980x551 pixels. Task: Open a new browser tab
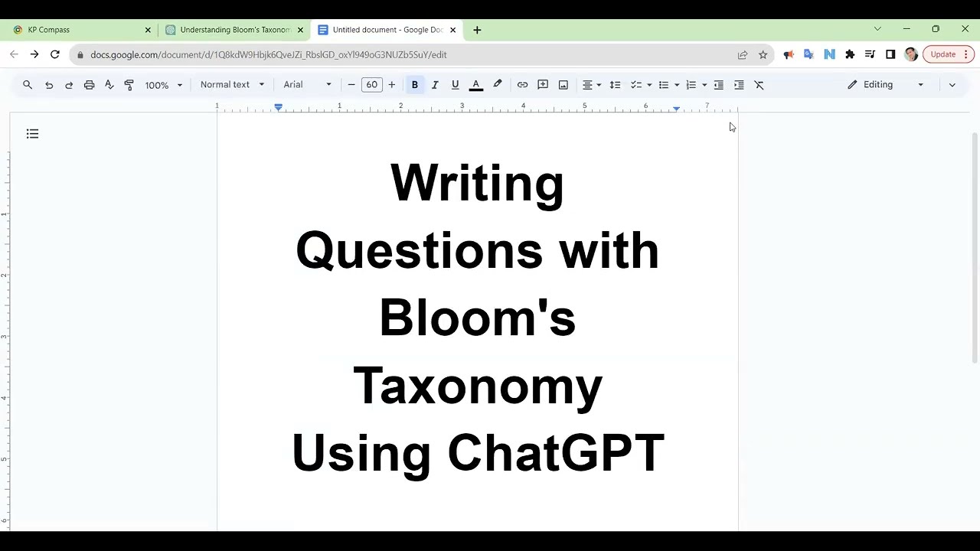477,30
